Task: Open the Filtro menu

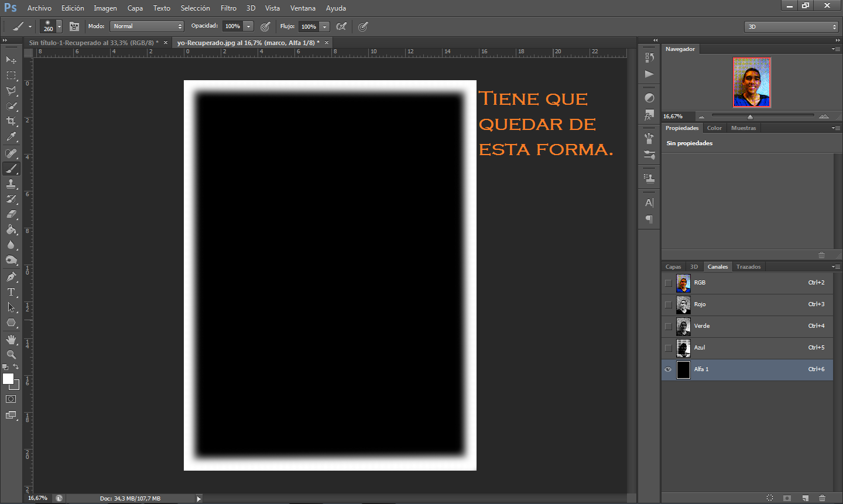Action: point(228,8)
